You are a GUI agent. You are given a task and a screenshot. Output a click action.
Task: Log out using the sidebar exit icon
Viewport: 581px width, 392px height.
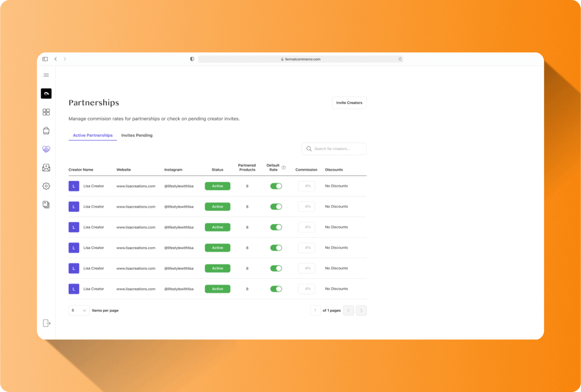(46, 323)
